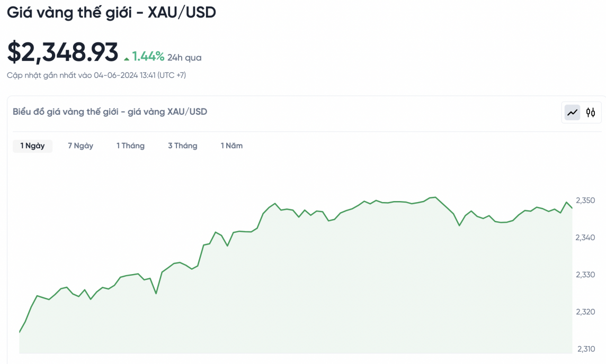Image resolution: width=606 pixels, height=364 pixels.
Task: Click the 2,310 y-axis label
Action: [585, 349]
